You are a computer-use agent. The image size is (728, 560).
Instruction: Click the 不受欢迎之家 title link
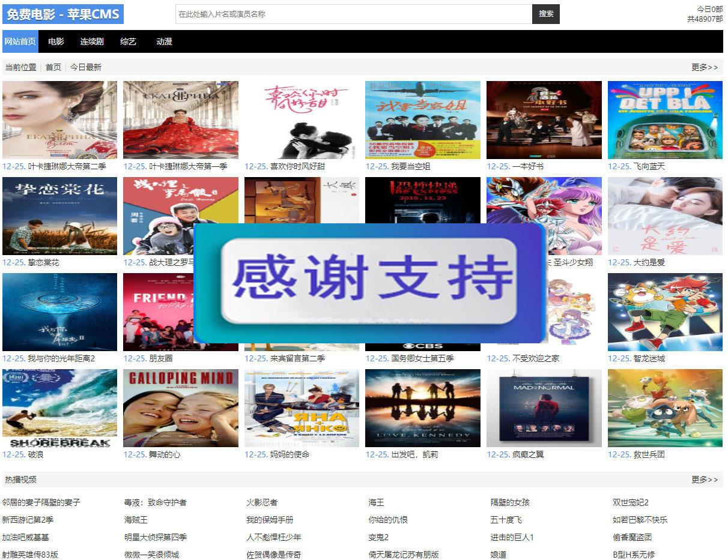pos(536,358)
